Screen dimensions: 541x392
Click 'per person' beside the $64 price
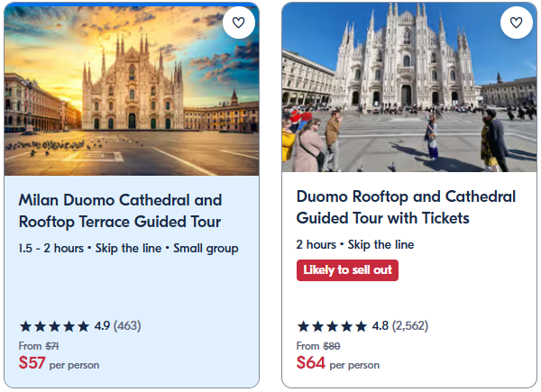(353, 365)
